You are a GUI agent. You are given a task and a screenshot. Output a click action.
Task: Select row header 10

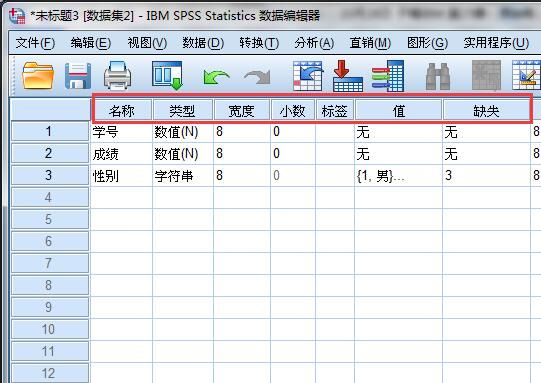pyautogui.click(x=50, y=329)
